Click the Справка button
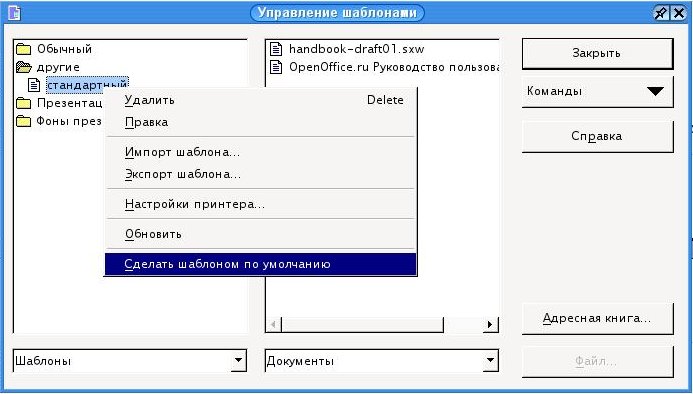This screenshot has height=394, width=693. [598, 136]
